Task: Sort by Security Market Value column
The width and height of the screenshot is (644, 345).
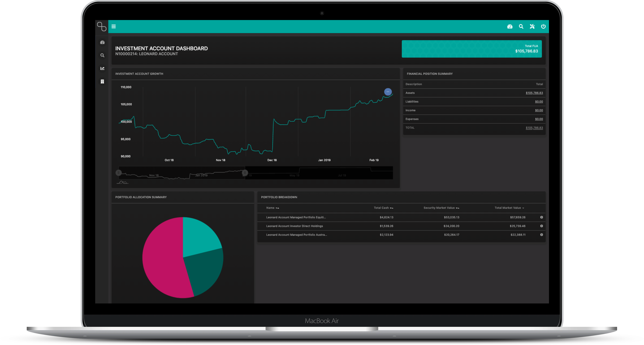Action: tap(441, 208)
